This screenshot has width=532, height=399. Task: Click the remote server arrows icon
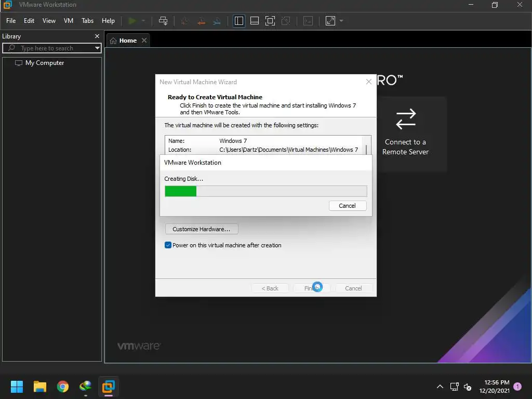[x=406, y=119]
